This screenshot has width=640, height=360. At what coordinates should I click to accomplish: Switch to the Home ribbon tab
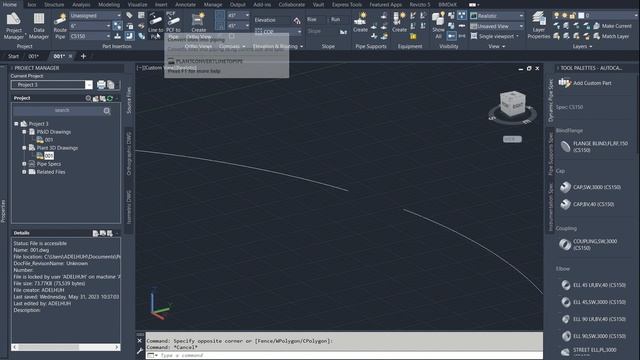tap(10, 4)
